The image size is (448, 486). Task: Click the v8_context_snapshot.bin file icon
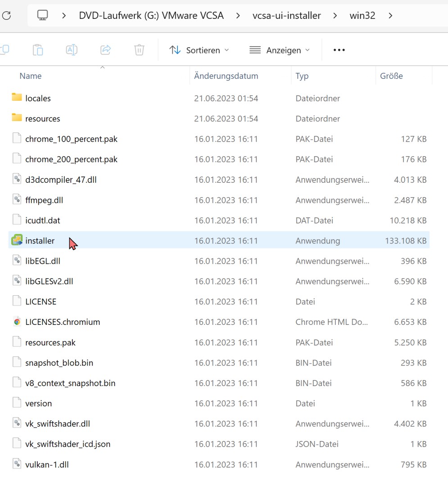pyautogui.click(x=17, y=383)
